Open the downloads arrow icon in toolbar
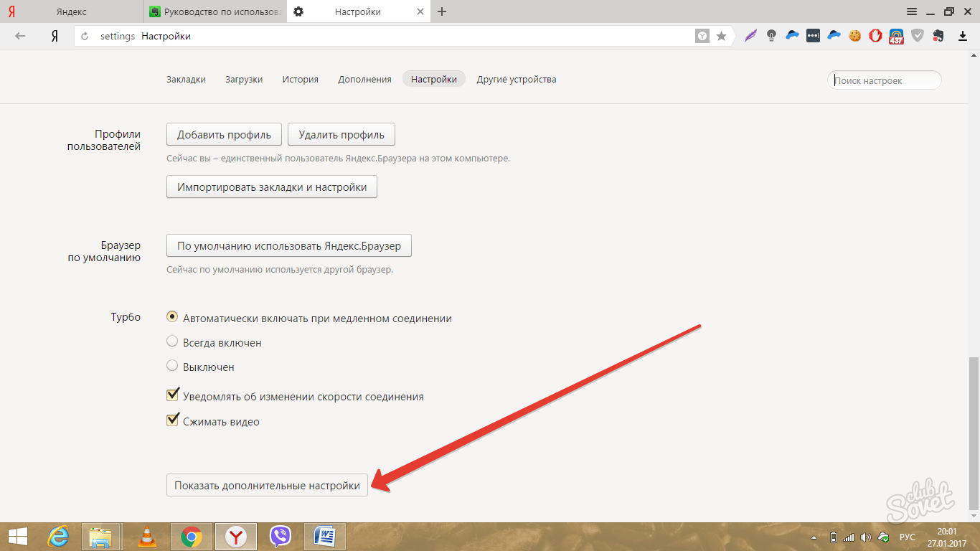Viewport: 980px width, 551px height. (x=963, y=35)
